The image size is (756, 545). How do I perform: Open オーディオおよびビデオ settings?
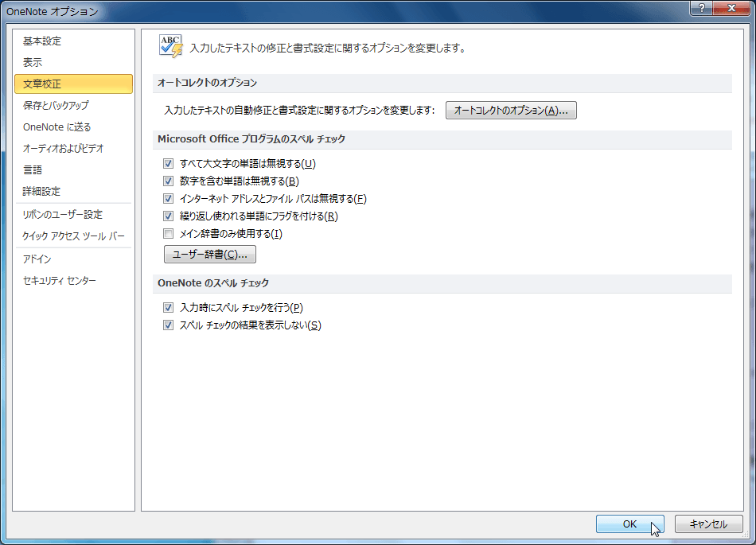click(73, 149)
